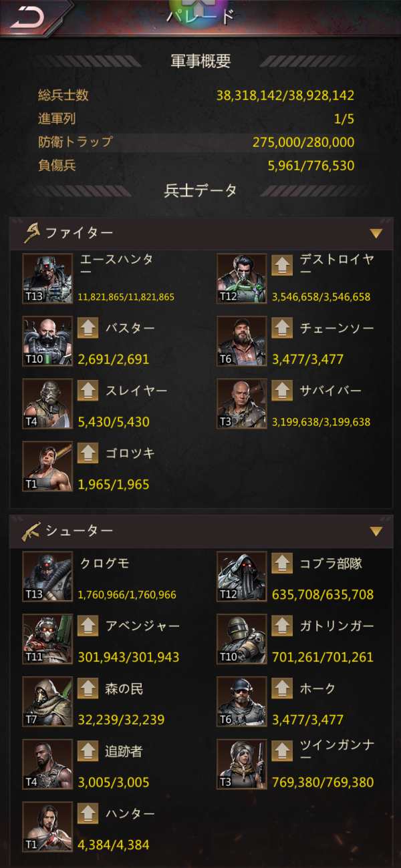Image resolution: width=401 pixels, height=868 pixels.
Task: Tap upgrade arrow for ガトリンガー
Action: (x=282, y=626)
